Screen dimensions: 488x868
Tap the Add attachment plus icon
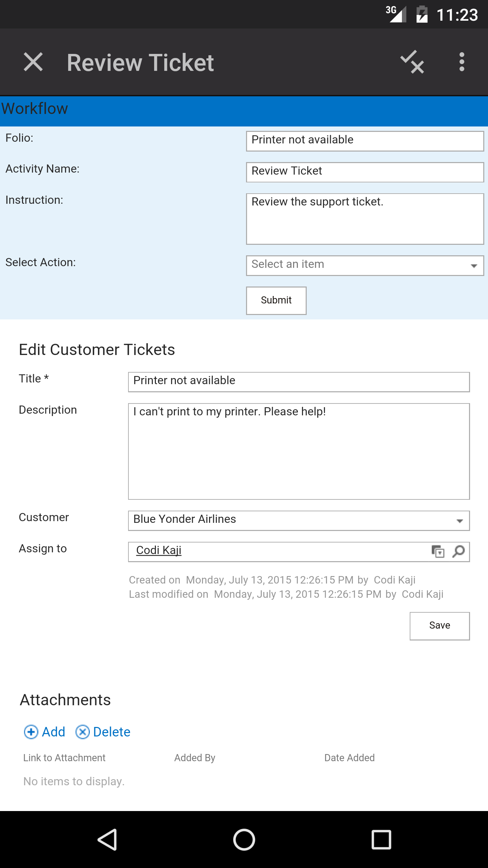pyautogui.click(x=31, y=732)
